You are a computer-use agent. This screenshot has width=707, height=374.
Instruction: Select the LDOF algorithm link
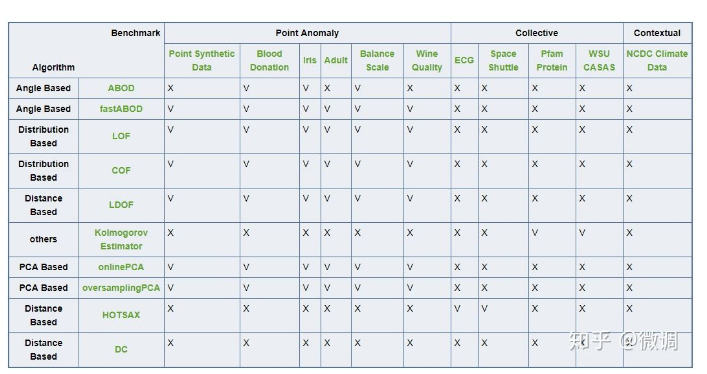click(121, 205)
